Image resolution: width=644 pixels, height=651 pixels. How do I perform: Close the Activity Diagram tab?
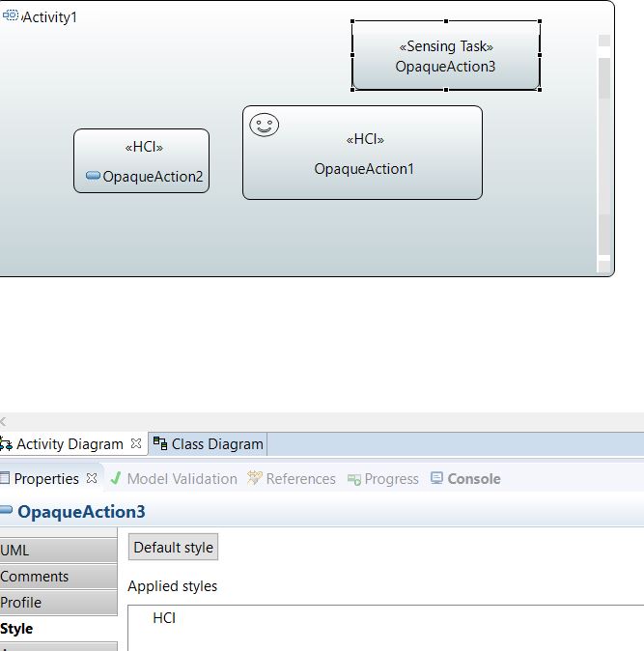[136, 443]
